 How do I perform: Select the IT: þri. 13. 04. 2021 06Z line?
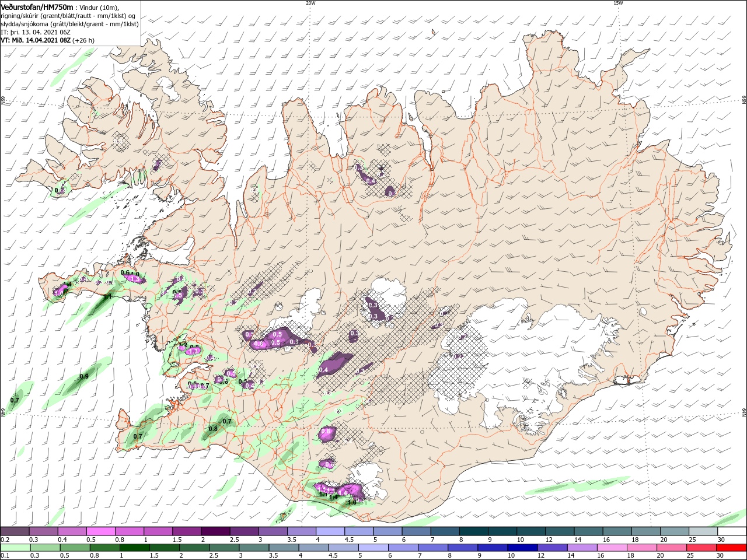[36, 32]
